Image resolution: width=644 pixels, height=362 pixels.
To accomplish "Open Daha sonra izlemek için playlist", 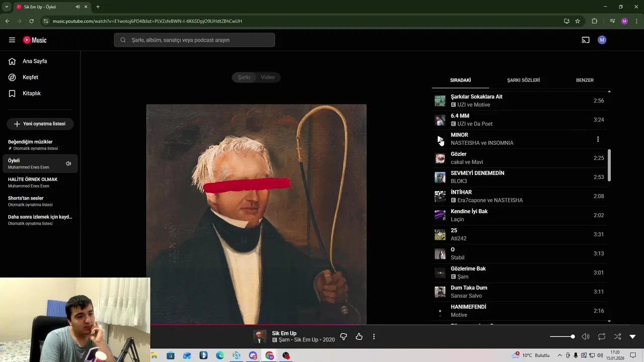I will 40,220.
